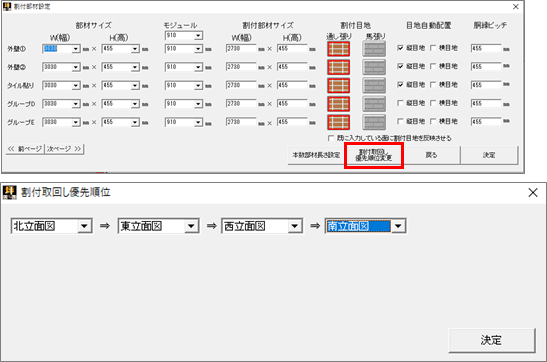547x362 pixels.
Task: Click the 割付取回し優先順位変更 button
Action: (x=374, y=155)
